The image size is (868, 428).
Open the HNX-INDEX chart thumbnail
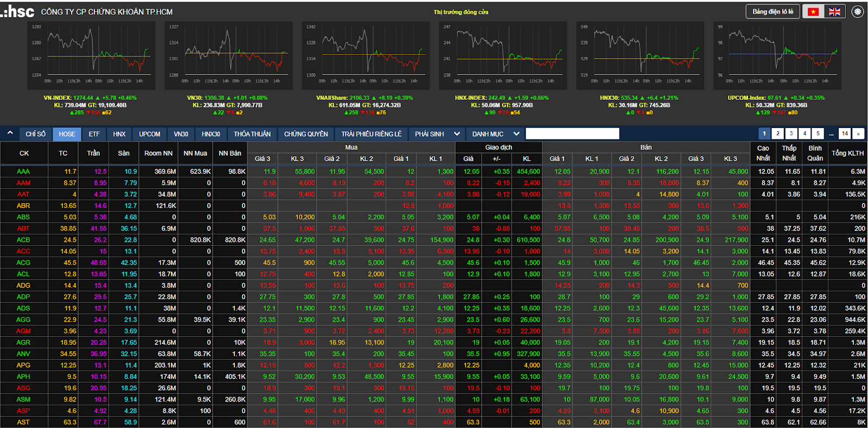(503, 55)
